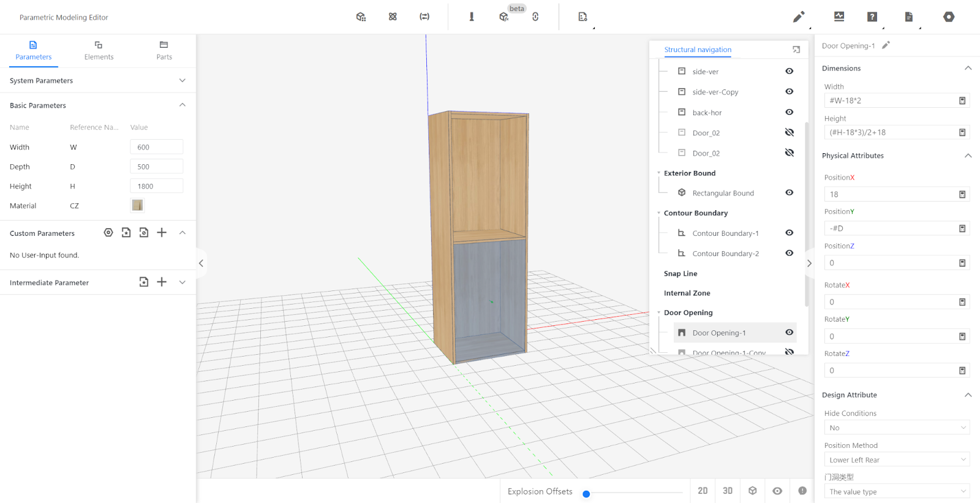Image resolution: width=980 pixels, height=503 pixels.
Task: Click the add Custom Parameter plus icon
Action: 162,233
